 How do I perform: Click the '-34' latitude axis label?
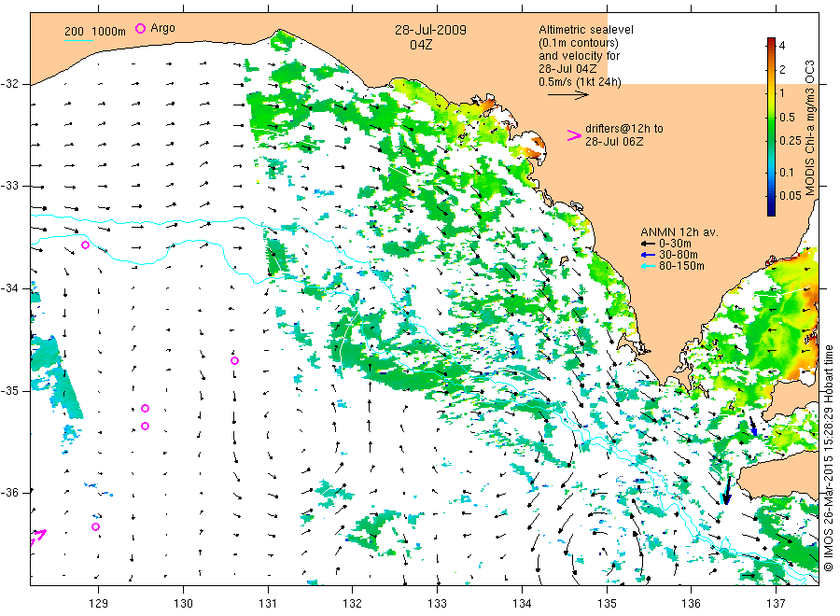tap(9, 288)
